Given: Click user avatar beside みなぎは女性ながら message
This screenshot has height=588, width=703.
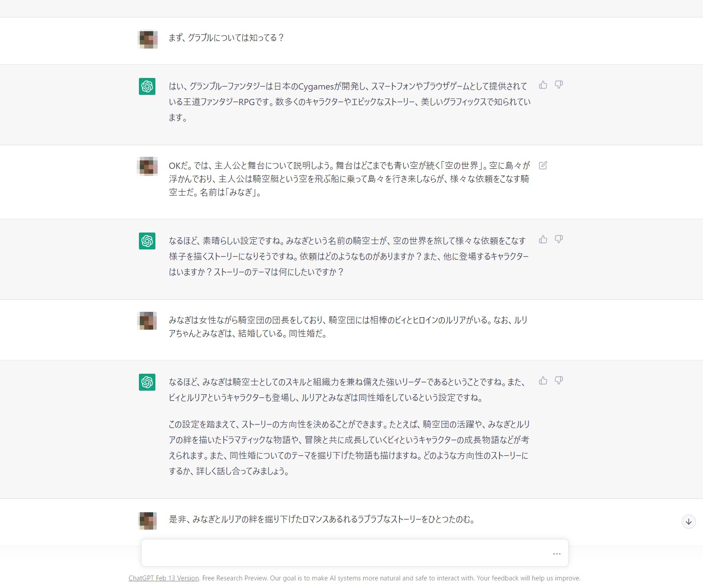Looking at the screenshot, I should (147, 321).
